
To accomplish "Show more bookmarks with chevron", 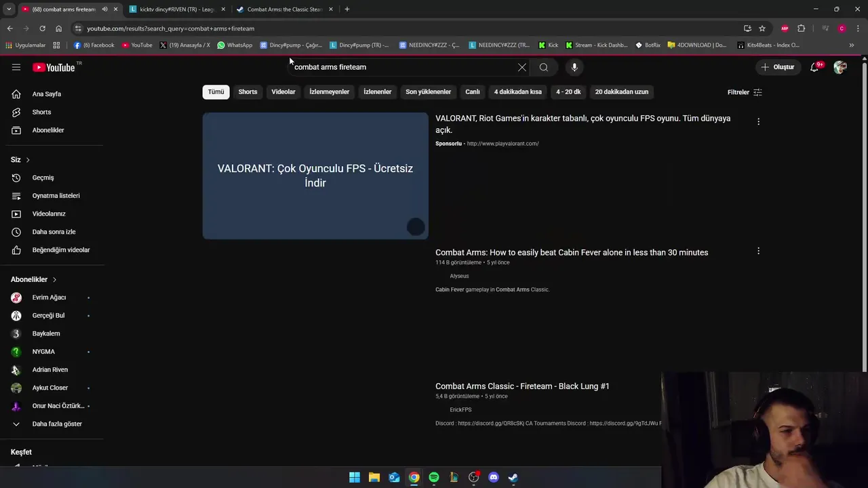I will (x=852, y=45).
